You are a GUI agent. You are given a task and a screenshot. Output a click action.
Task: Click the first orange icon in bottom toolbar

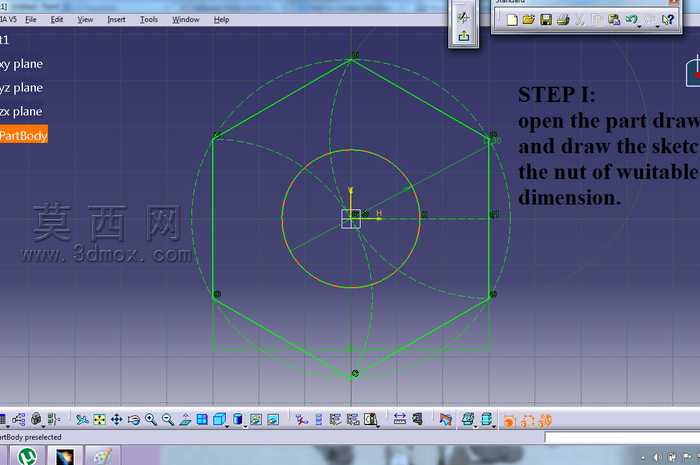pyautogui.click(x=509, y=421)
